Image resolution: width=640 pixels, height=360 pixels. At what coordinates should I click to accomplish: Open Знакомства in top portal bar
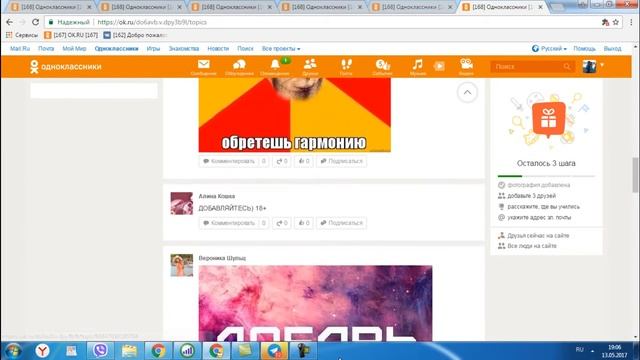(x=184, y=49)
